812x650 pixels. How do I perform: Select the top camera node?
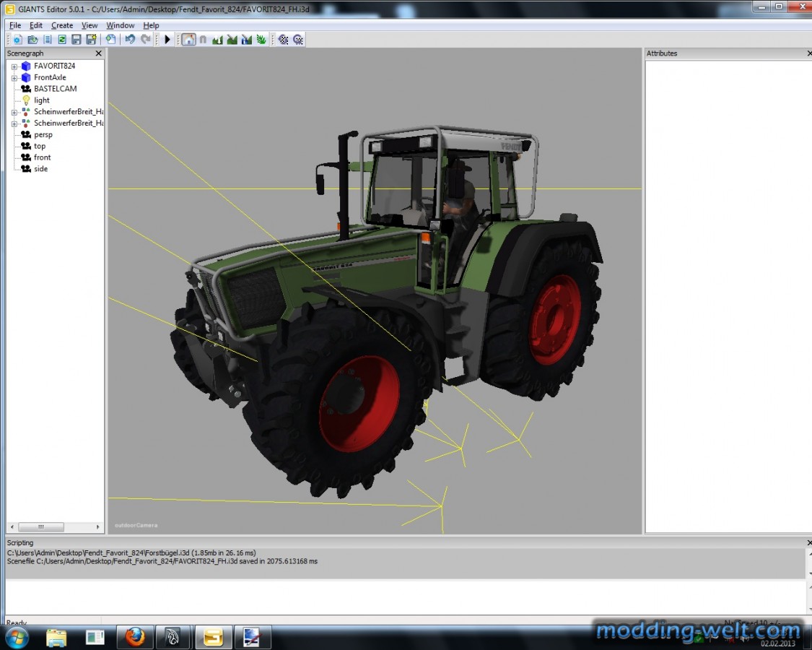[x=40, y=146]
